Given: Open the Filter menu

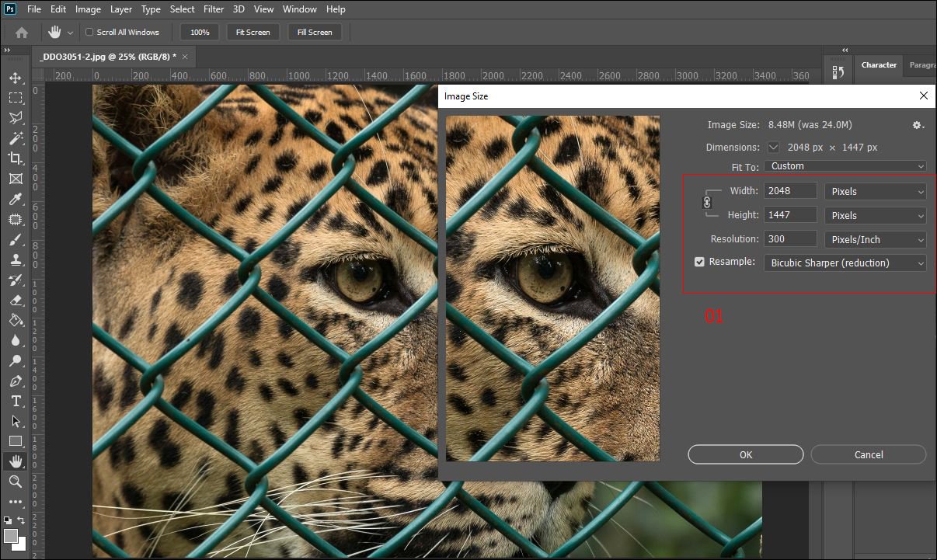Looking at the screenshot, I should pos(213,9).
